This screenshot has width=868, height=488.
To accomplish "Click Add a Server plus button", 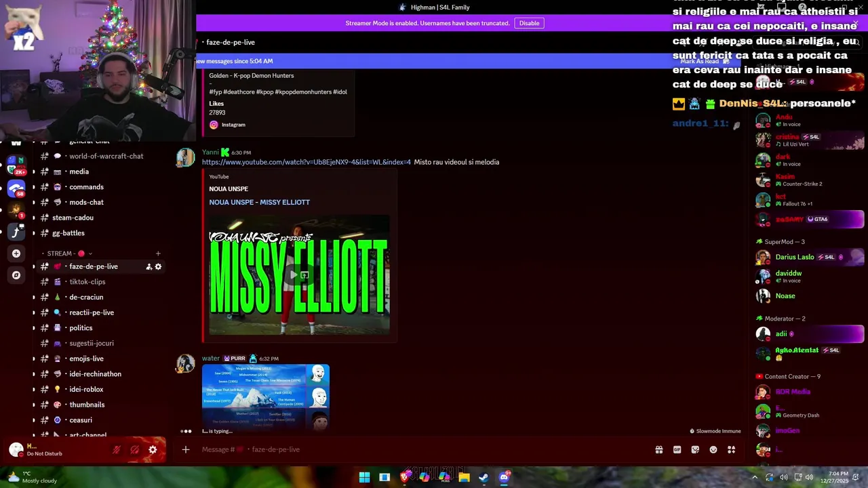I will click(x=16, y=253).
